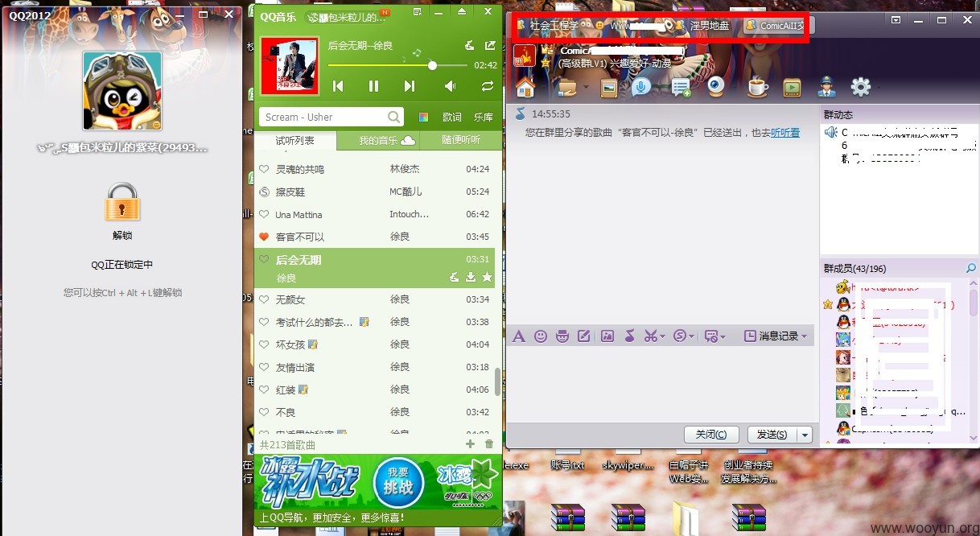Open the colorful skin swatch icon
Viewport: 980px width, 536px height.
click(423, 118)
